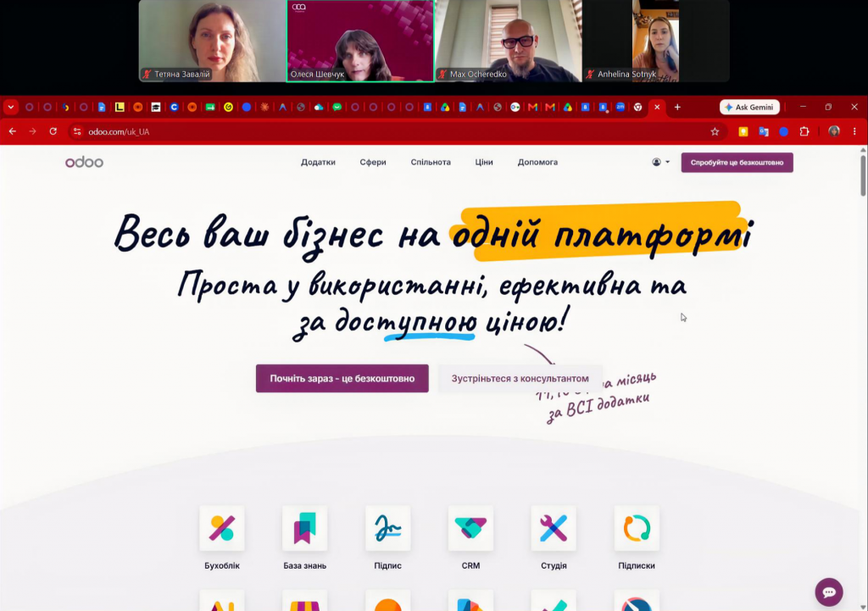Go back in browser history
The height and width of the screenshot is (611, 868).
coord(12,131)
